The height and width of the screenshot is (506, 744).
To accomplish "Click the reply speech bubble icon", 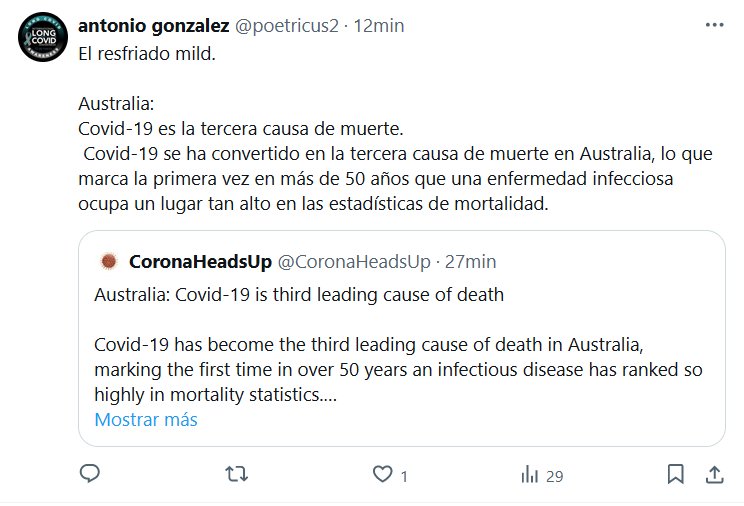I will pos(90,474).
